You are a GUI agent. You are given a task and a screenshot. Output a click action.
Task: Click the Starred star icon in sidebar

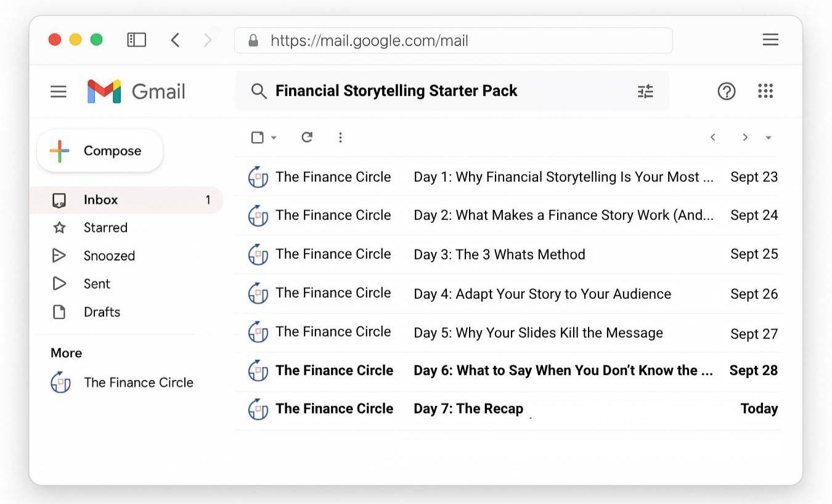[x=59, y=228]
